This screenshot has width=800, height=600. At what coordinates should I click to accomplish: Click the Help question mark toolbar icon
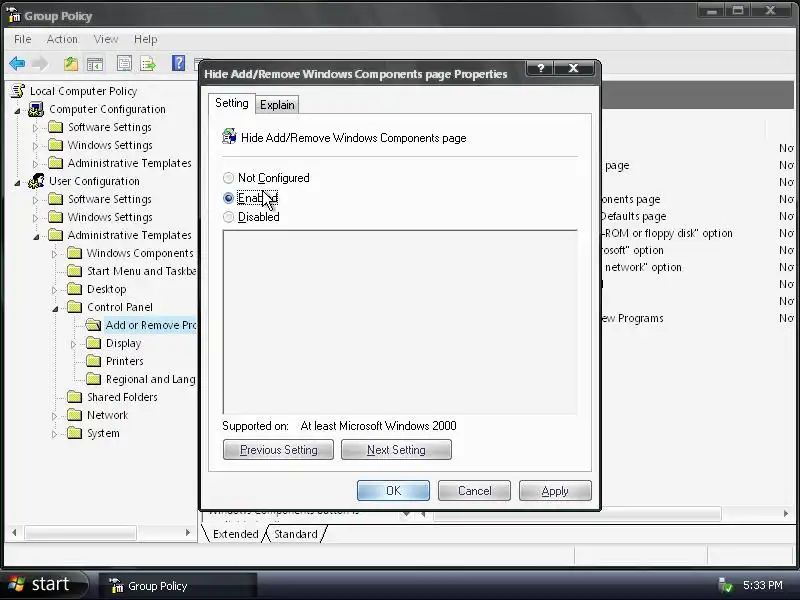178,63
